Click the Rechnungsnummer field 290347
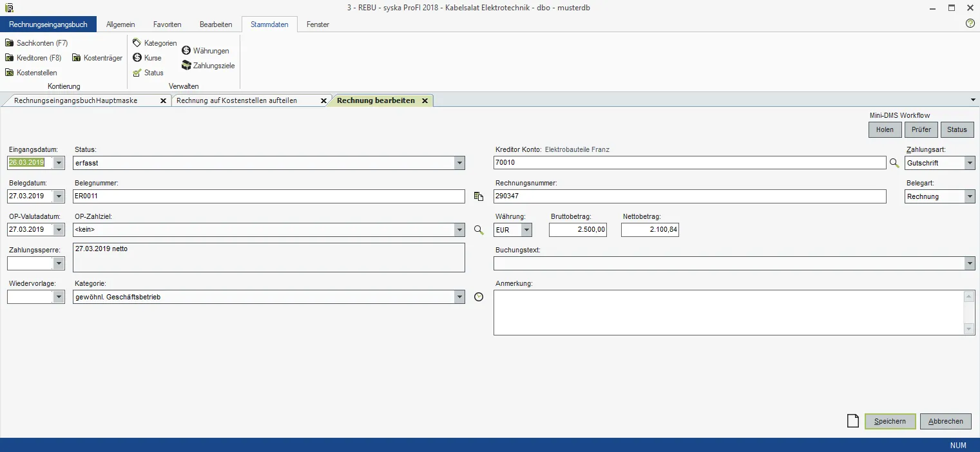Image resolution: width=980 pixels, height=452 pixels. click(689, 196)
